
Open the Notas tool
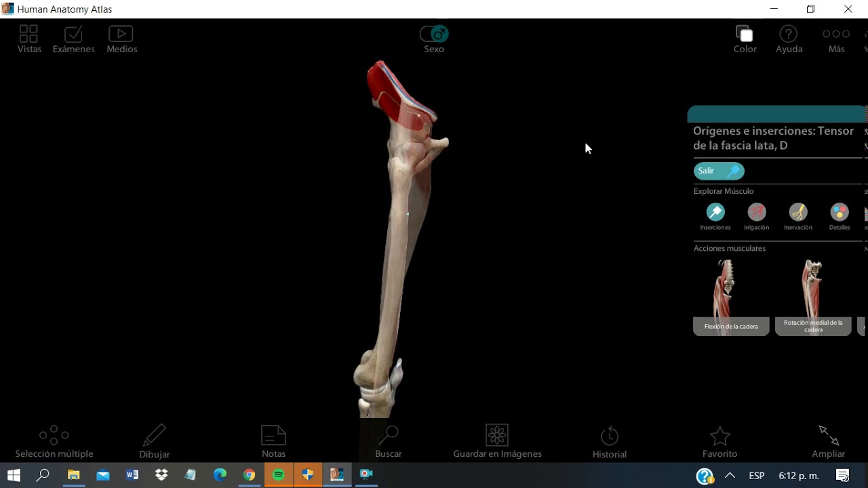pos(274,442)
